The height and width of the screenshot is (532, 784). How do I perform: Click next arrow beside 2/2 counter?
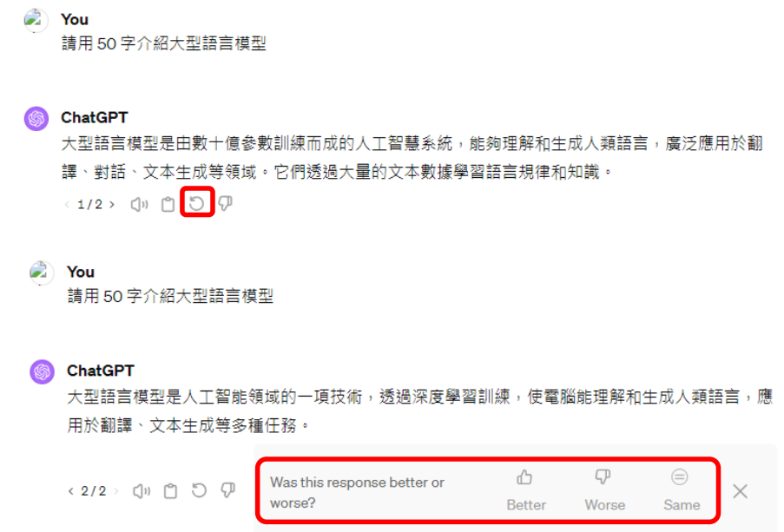pyautogui.click(x=116, y=491)
